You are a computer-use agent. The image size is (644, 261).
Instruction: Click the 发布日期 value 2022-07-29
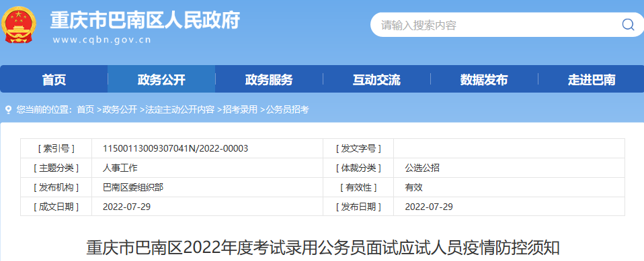(x=429, y=207)
